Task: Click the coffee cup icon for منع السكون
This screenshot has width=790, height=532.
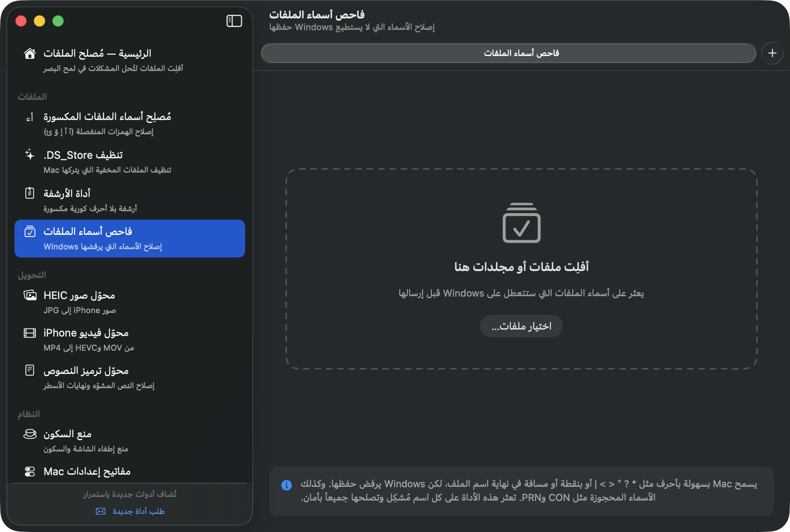Action: (30, 434)
